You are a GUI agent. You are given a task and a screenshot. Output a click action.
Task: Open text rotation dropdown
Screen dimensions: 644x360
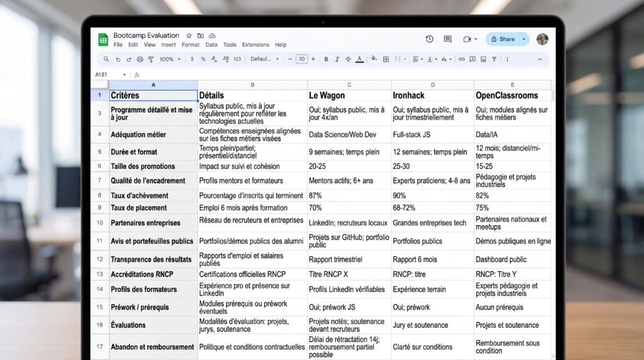pos(446,59)
